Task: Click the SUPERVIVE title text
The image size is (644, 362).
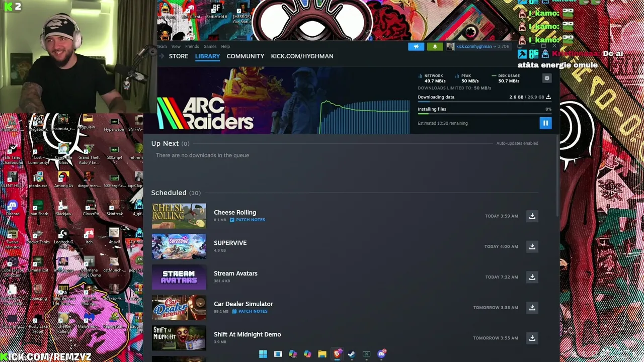Action: [230, 243]
